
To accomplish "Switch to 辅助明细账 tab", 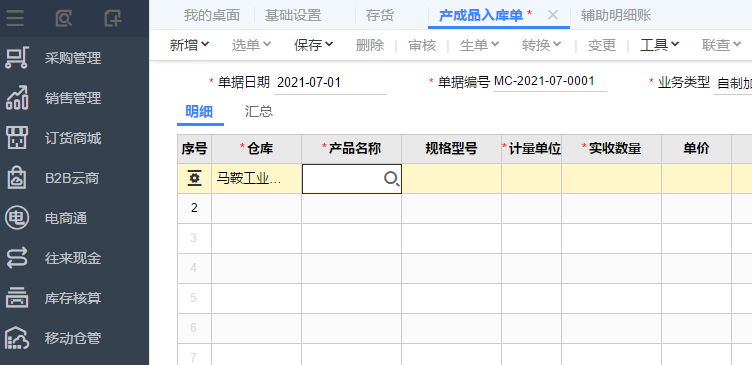I will click(x=616, y=15).
